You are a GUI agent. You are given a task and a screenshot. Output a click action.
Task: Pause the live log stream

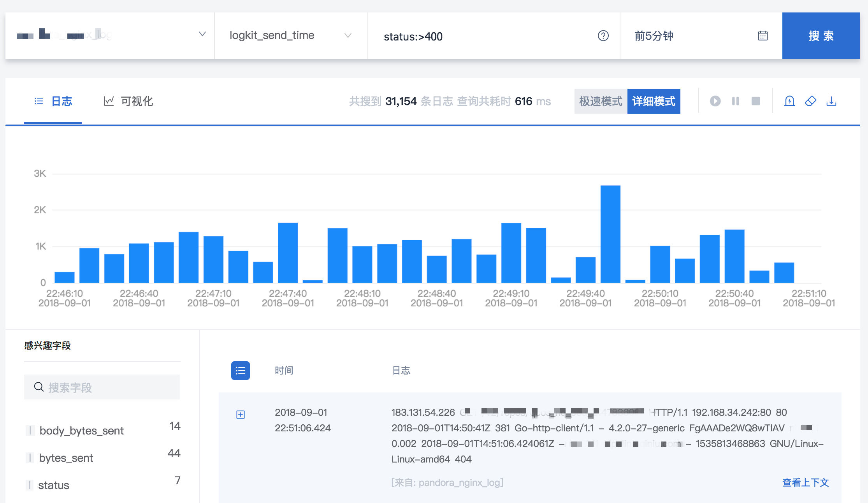735,101
